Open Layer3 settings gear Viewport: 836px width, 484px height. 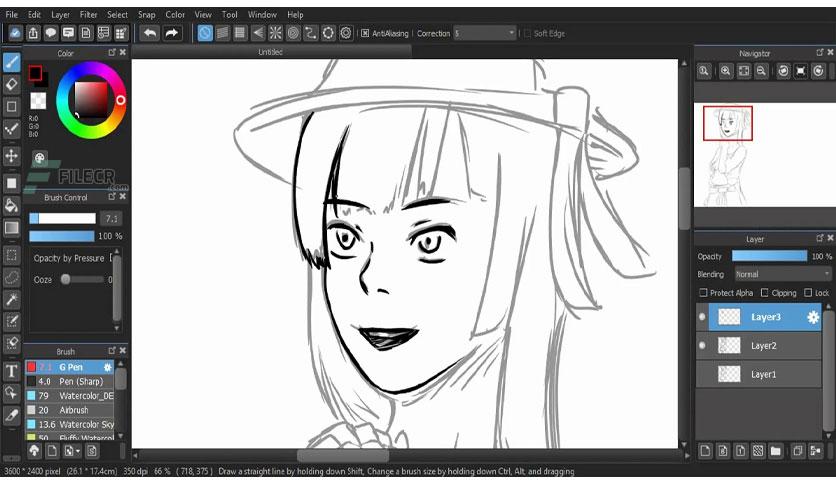point(813,317)
